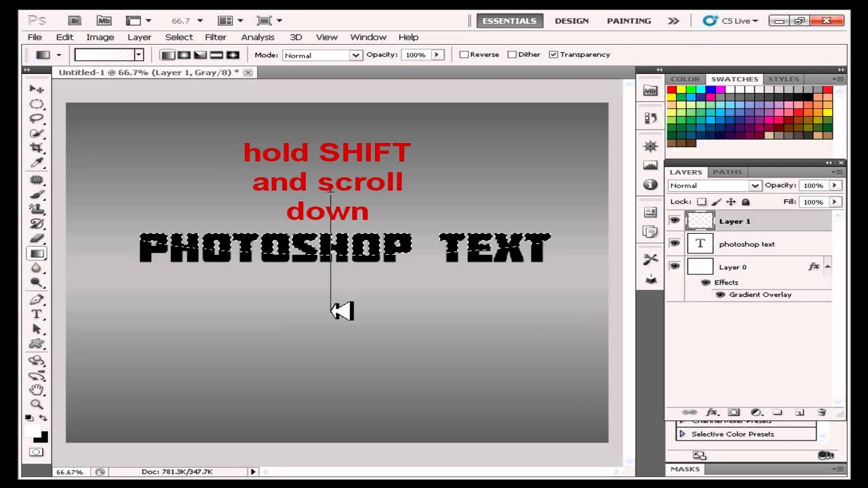This screenshot has height=488, width=868.
Task: Choose the linear gradient style
Action: tap(167, 55)
